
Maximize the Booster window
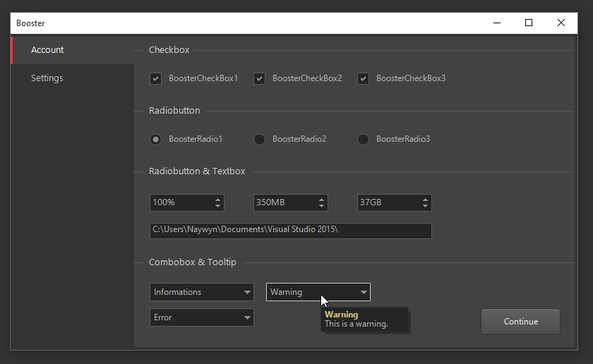pyautogui.click(x=529, y=23)
